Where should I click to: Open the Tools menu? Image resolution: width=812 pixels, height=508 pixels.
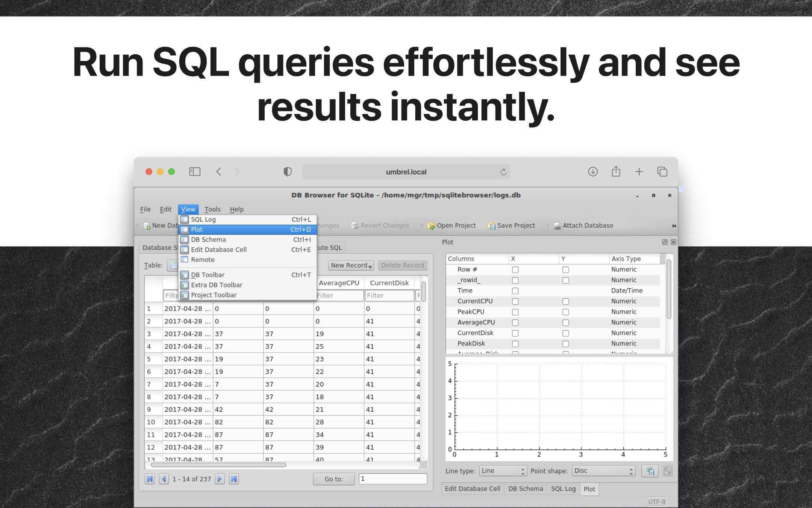[x=212, y=209]
